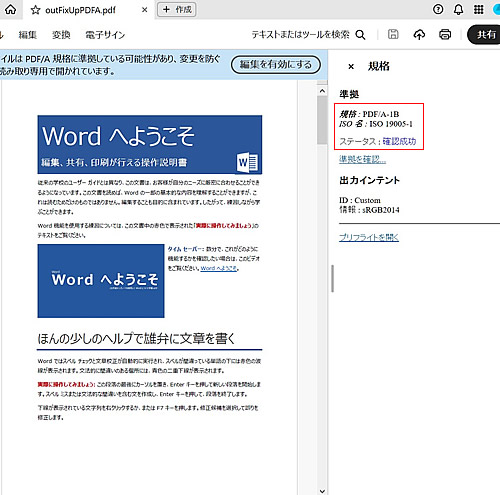
Task: Click the document vertical scrollbar thumb
Action: tap(322, 120)
